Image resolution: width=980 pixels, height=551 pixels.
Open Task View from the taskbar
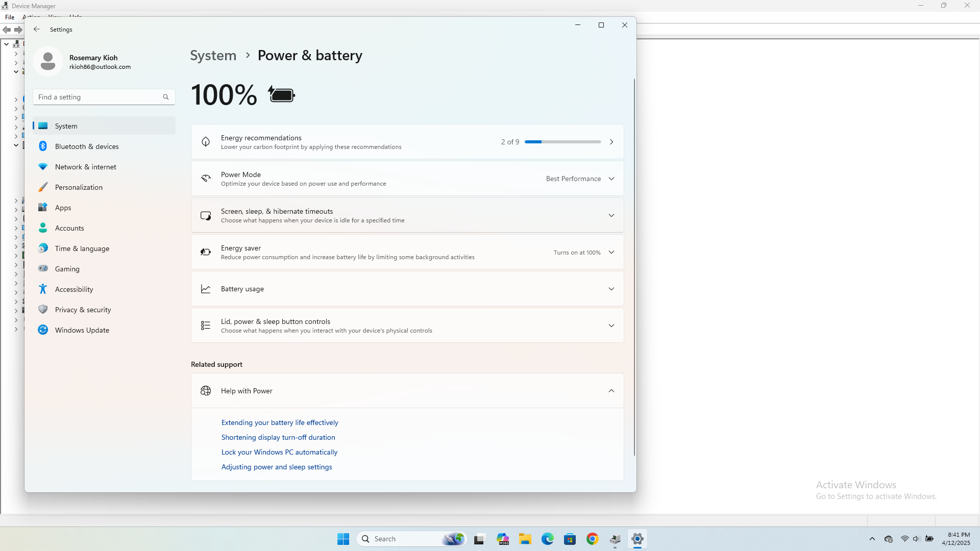point(479,539)
